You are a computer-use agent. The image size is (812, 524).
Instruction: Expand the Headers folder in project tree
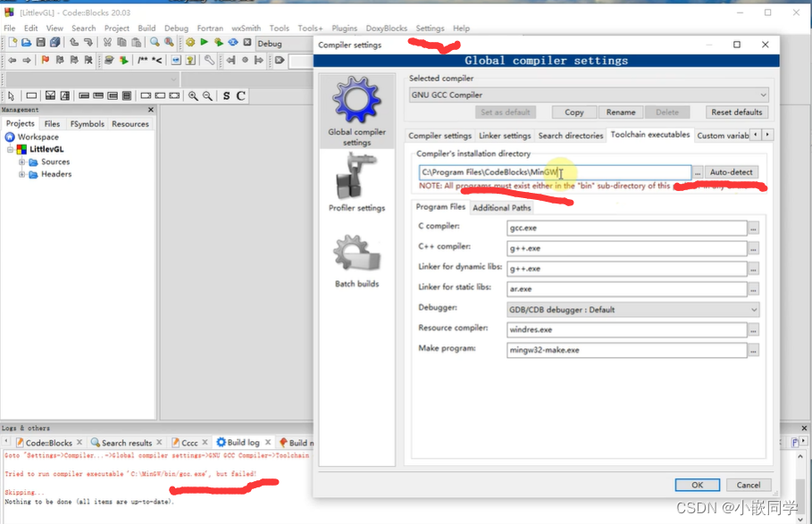[x=21, y=174]
